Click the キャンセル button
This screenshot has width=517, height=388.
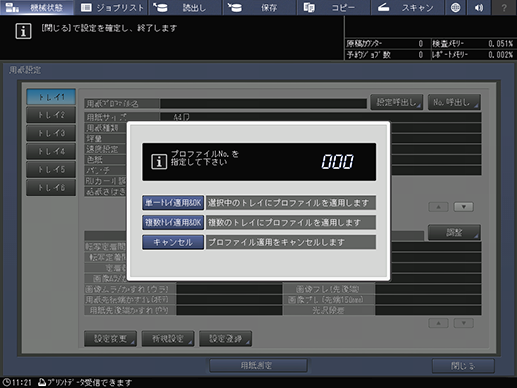173,242
